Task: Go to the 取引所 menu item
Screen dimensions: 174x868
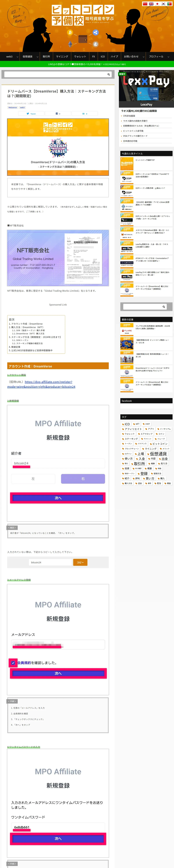Action: coord(46,57)
